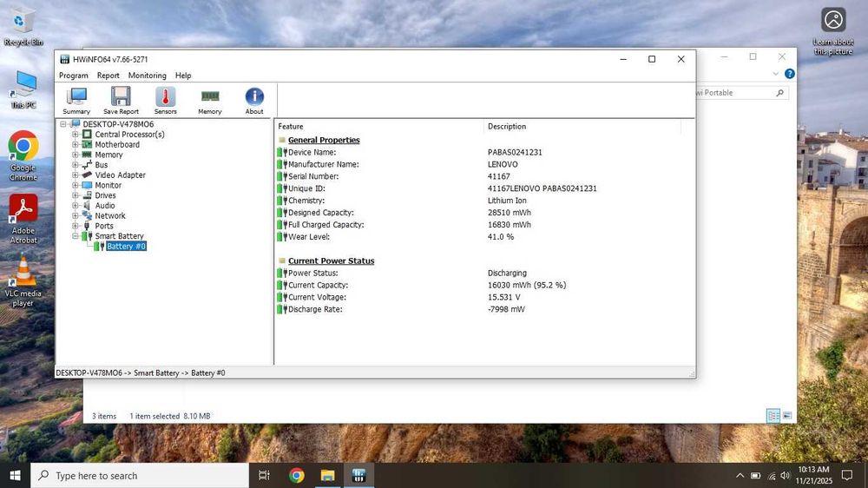Collapse the Smart Battery node
Screen dimensions: 868x488
coord(76,236)
